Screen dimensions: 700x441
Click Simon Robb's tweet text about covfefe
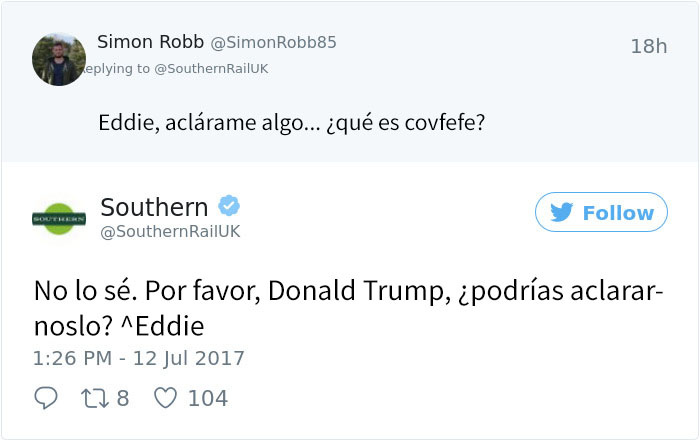(x=292, y=123)
